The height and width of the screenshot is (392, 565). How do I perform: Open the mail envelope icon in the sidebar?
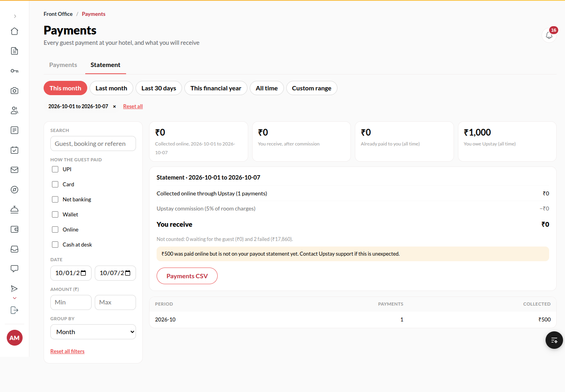15,170
